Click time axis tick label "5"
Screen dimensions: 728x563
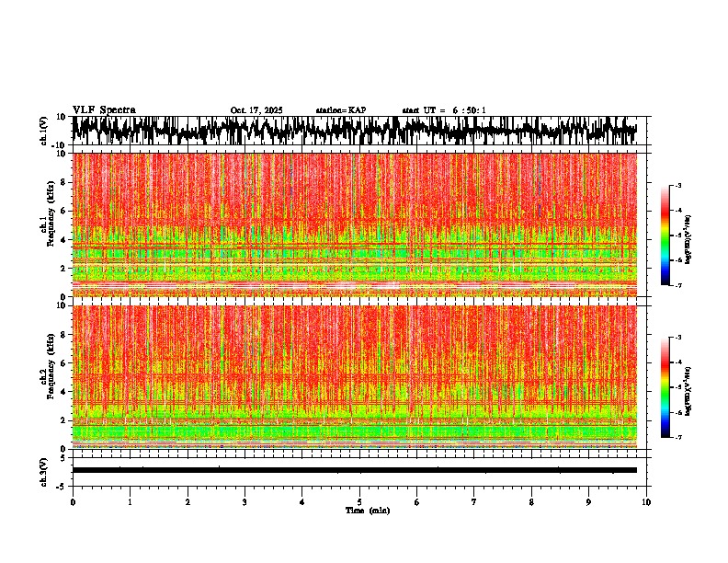click(x=359, y=502)
